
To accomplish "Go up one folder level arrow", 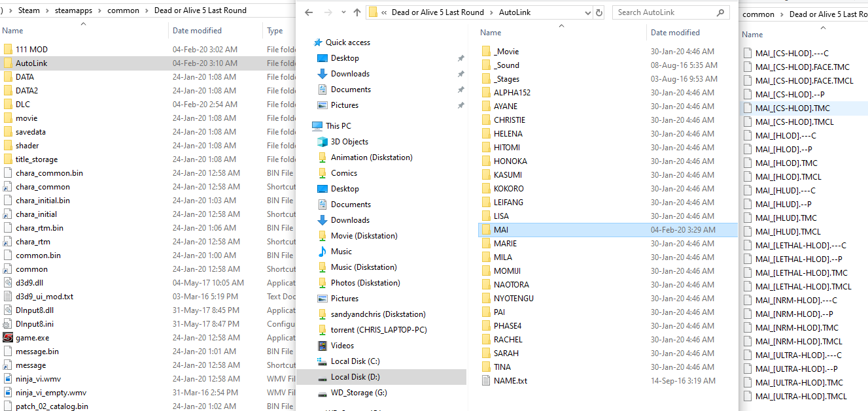I will [x=356, y=12].
